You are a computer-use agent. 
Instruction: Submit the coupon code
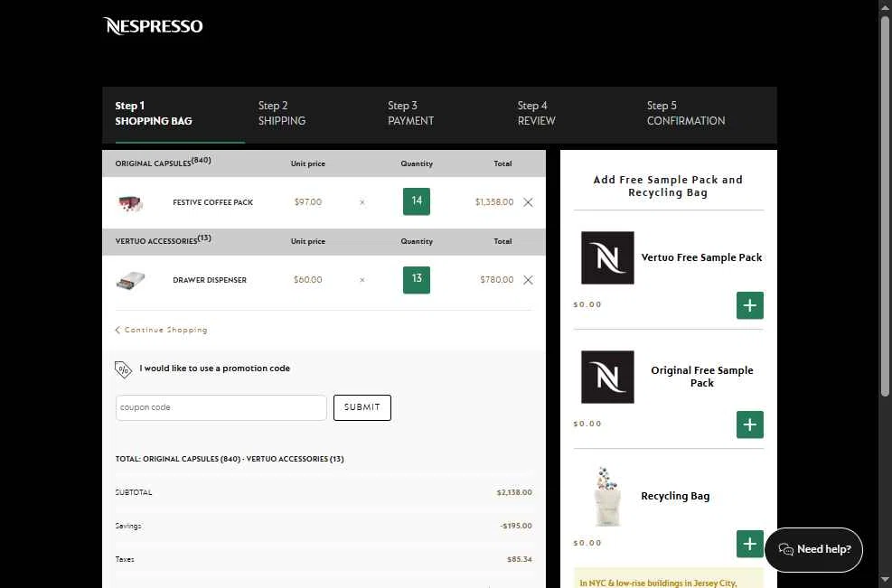(x=362, y=407)
